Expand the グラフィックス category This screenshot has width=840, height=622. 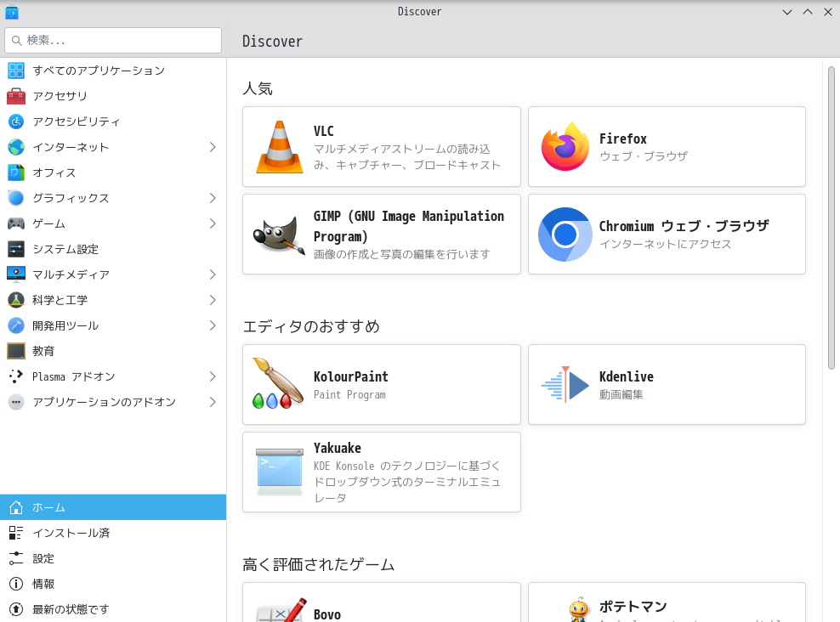213,198
